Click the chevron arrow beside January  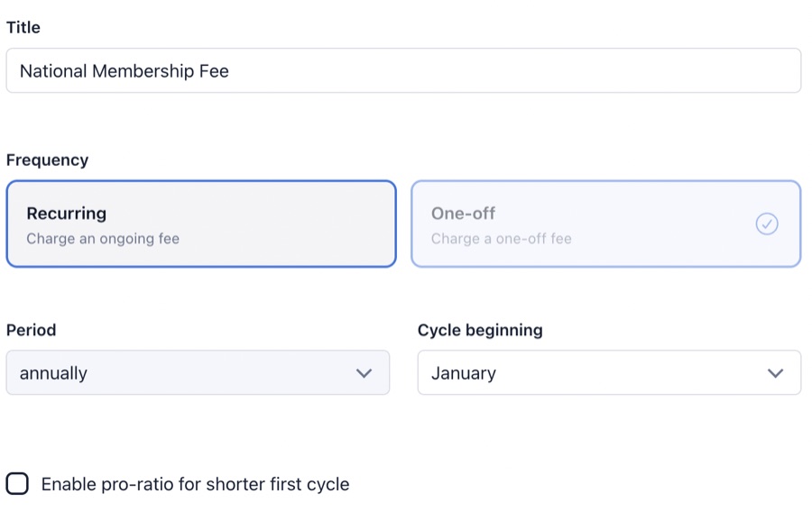[775, 373]
